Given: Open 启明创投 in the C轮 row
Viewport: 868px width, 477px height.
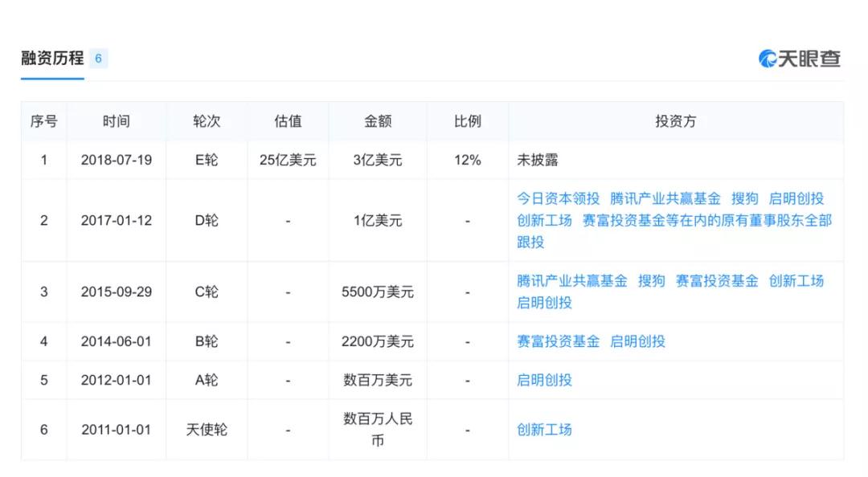Looking at the screenshot, I should pyautogui.click(x=544, y=303).
